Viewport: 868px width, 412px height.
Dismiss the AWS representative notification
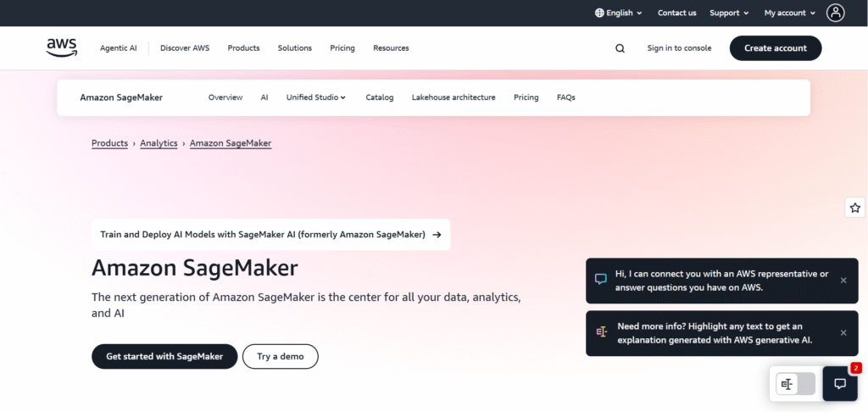click(x=843, y=281)
